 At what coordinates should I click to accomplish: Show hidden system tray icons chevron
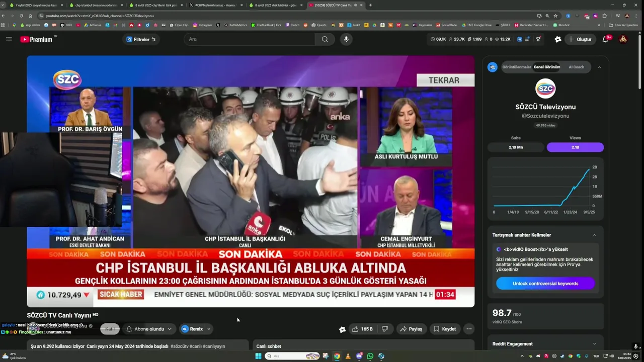tap(522, 356)
